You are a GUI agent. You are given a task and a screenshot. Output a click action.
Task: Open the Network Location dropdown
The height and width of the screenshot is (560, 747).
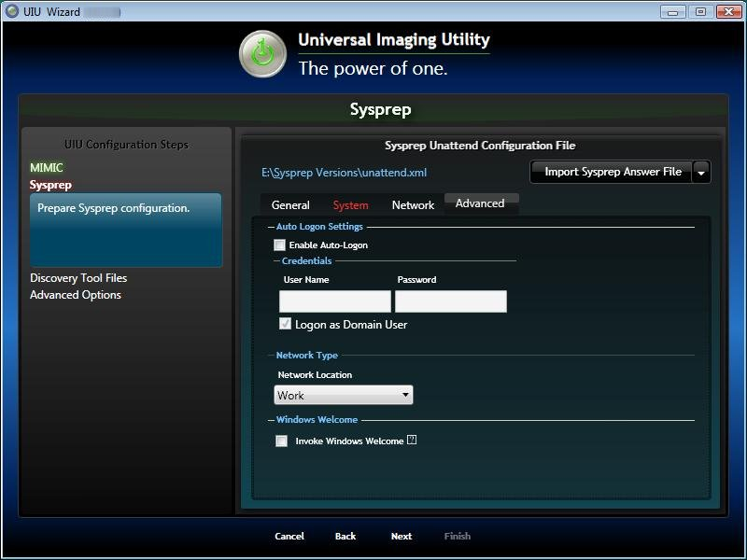point(344,395)
